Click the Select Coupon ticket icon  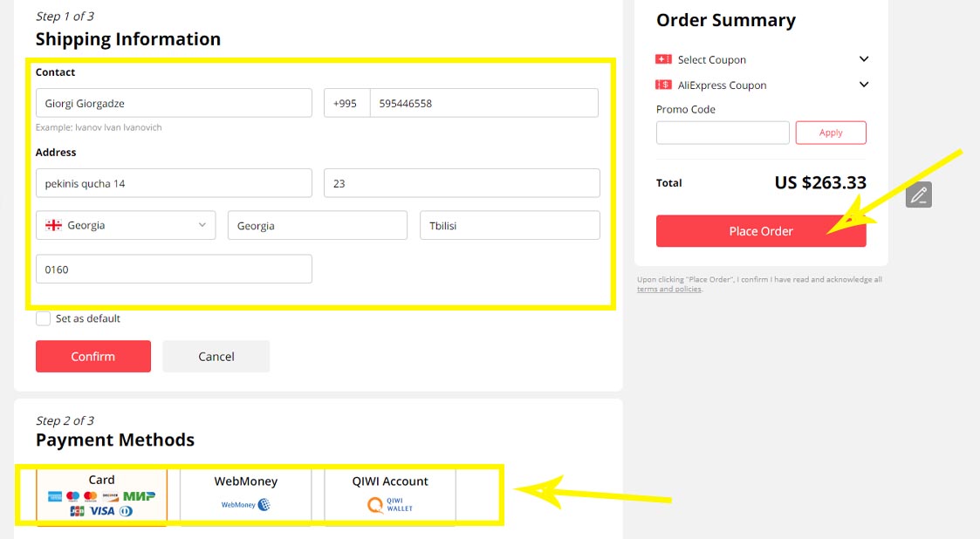coord(663,59)
